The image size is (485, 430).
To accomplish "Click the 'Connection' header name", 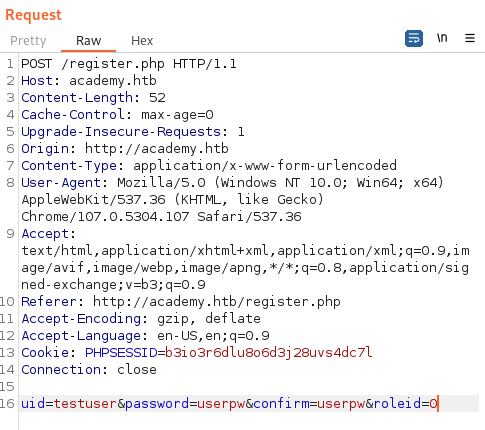I will tap(61, 370).
